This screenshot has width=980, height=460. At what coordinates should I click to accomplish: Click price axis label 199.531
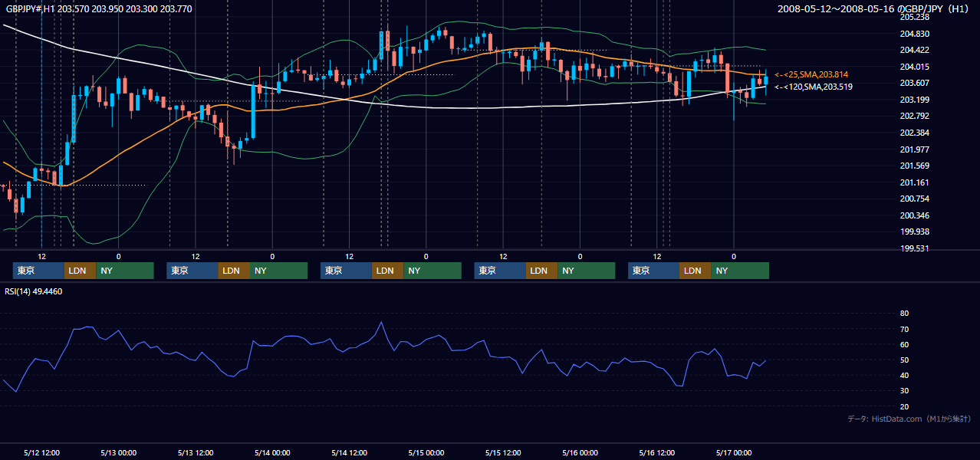tap(915, 248)
